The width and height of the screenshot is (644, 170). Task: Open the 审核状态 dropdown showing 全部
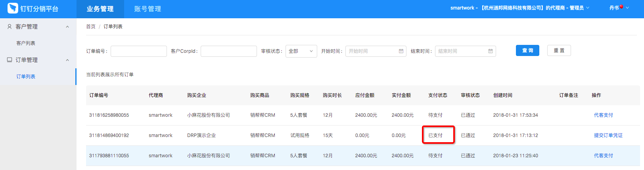tap(301, 51)
